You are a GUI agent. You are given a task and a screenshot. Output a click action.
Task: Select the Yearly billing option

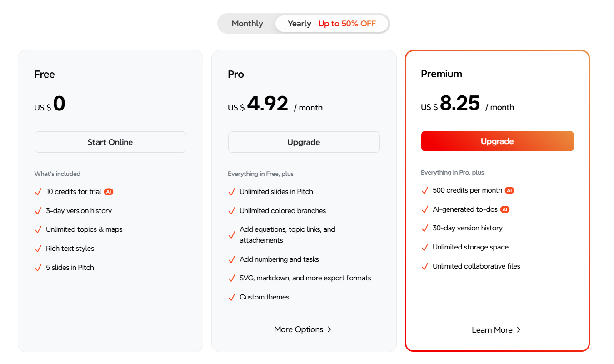pyautogui.click(x=300, y=24)
